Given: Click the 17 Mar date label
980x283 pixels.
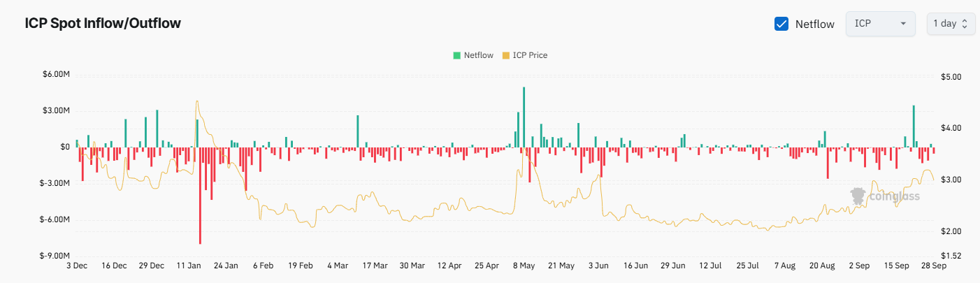Looking at the screenshot, I should (x=375, y=266).
